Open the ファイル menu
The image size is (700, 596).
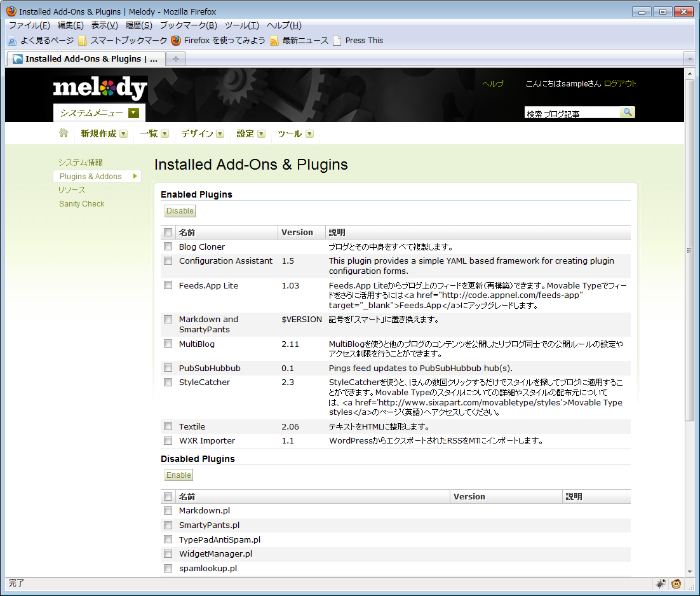29,25
